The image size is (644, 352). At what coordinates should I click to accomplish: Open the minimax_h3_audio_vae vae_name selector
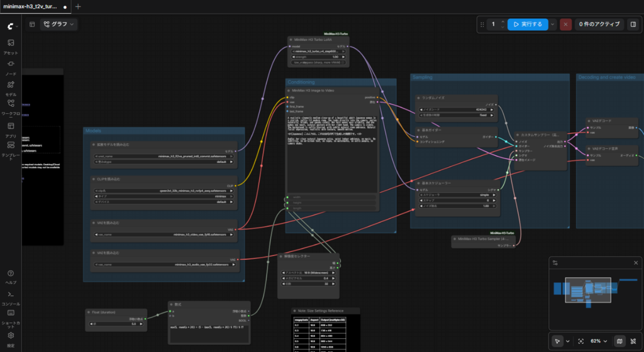coord(165,265)
